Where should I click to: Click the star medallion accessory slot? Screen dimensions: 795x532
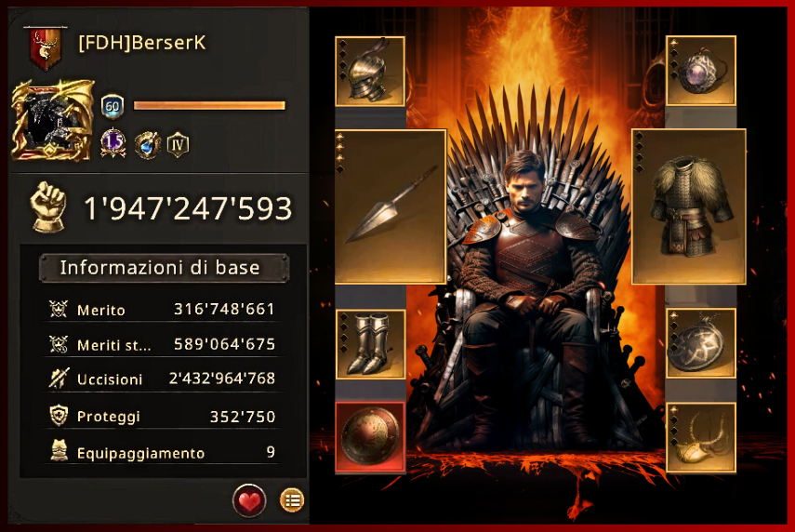coord(701,343)
